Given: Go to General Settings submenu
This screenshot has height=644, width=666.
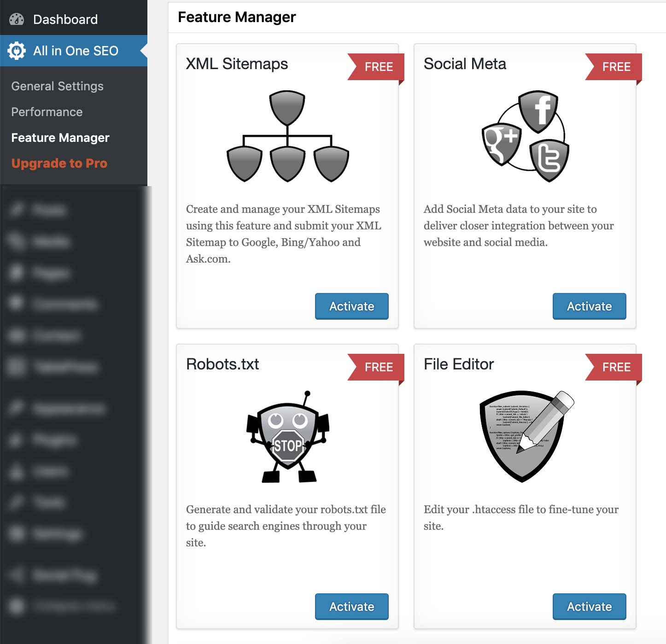Looking at the screenshot, I should pyautogui.click(x=57, y=86).
